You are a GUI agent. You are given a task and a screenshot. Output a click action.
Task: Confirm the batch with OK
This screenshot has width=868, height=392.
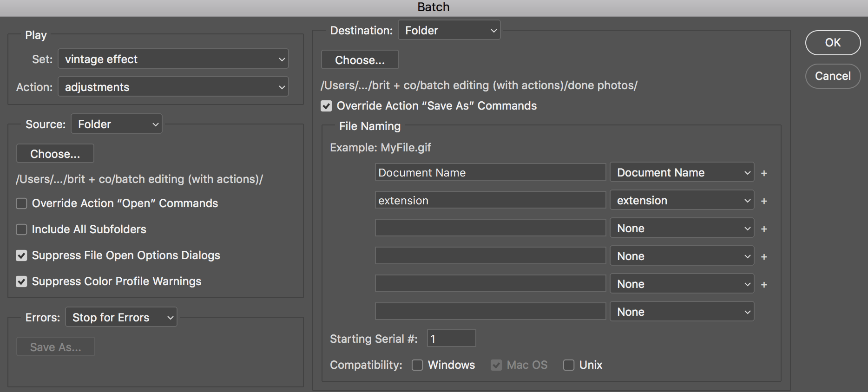[x=833, y=42]
